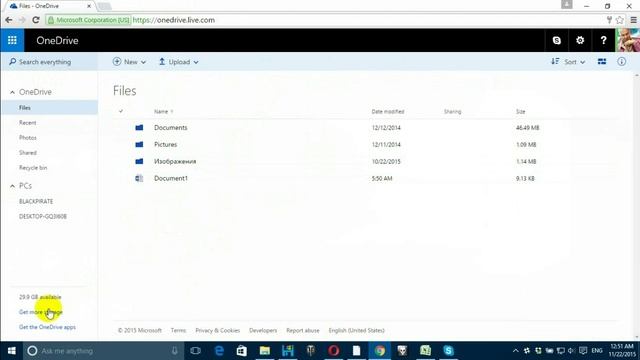Click the browser address bar URL
Image resolution: width=640 pixels, height=360 pixels.
click(173, 20)
